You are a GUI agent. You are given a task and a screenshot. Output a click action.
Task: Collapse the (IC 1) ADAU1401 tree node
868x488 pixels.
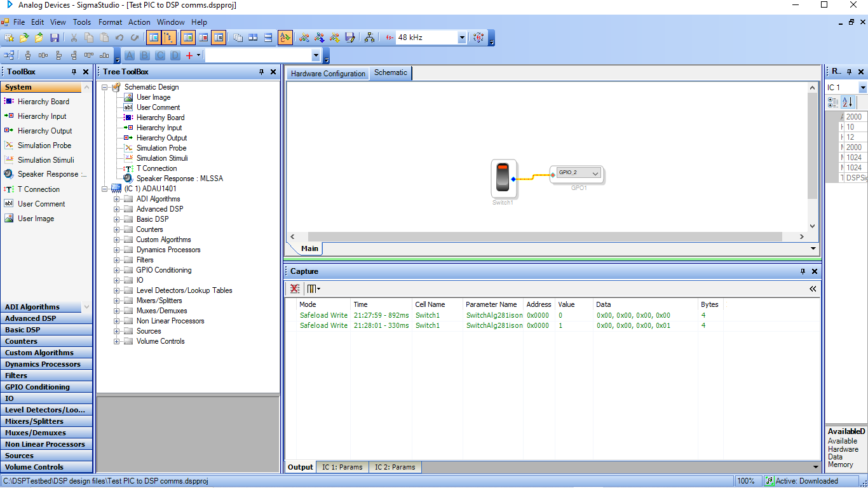click(x=105, y=189)
